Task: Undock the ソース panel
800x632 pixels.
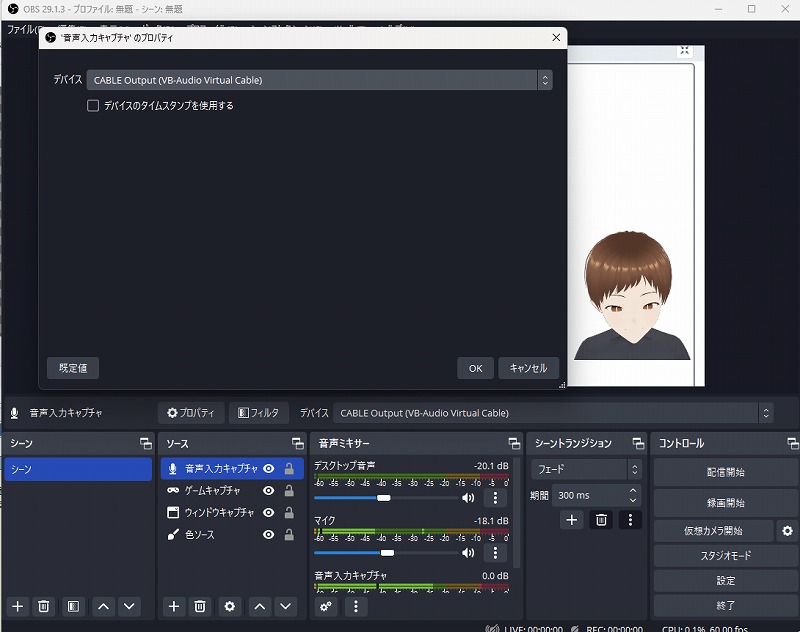Action: pyautogui.click(x=297, y=443)
